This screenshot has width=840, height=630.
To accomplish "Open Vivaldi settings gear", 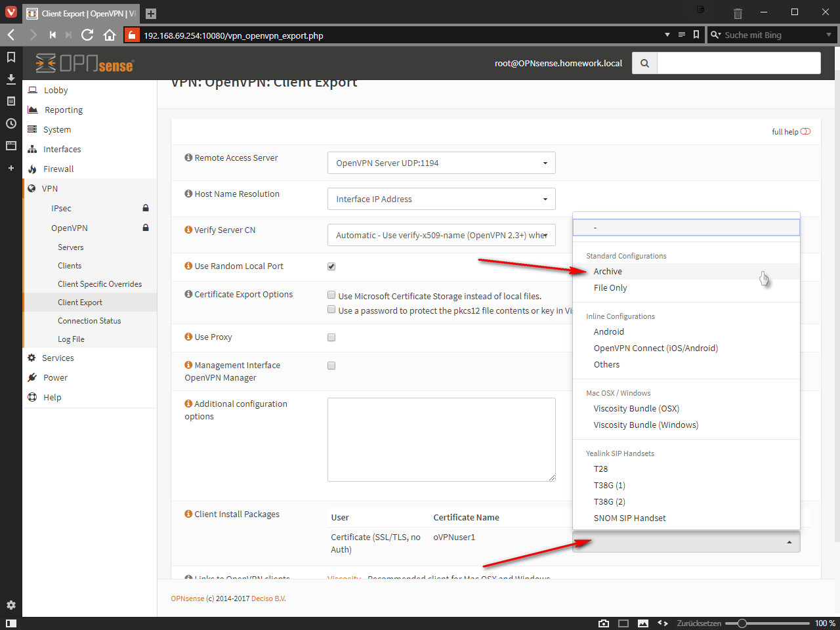I will coord(11,605).
